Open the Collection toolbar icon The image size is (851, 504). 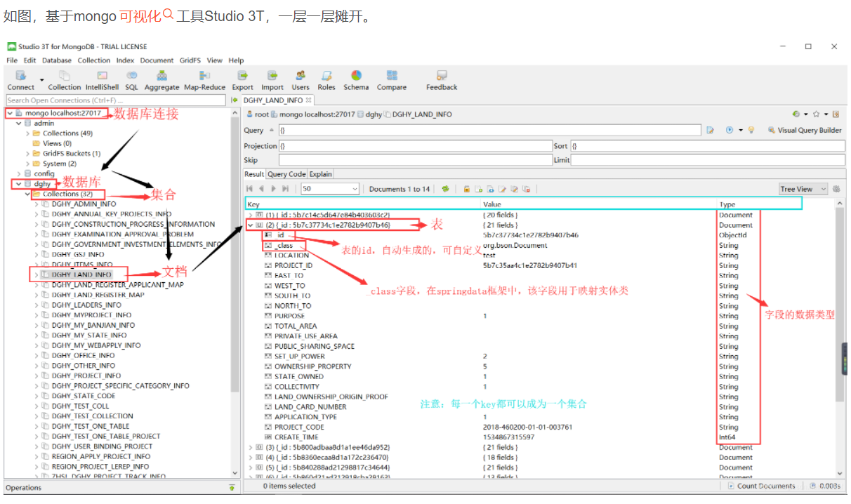(65, 80)
